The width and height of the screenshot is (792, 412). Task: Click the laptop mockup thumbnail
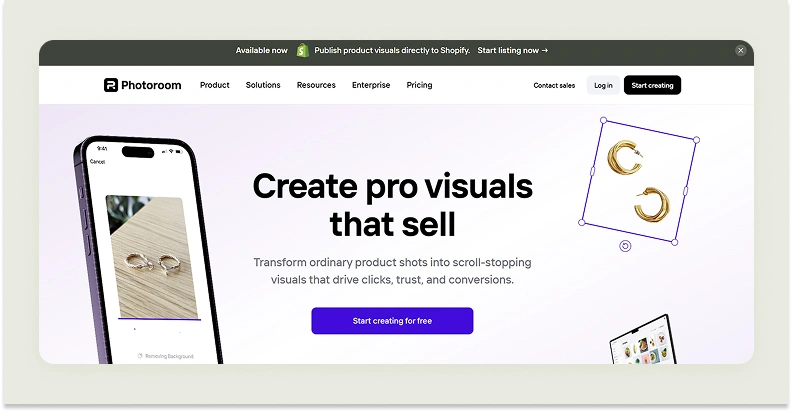[x=642, y=341]
